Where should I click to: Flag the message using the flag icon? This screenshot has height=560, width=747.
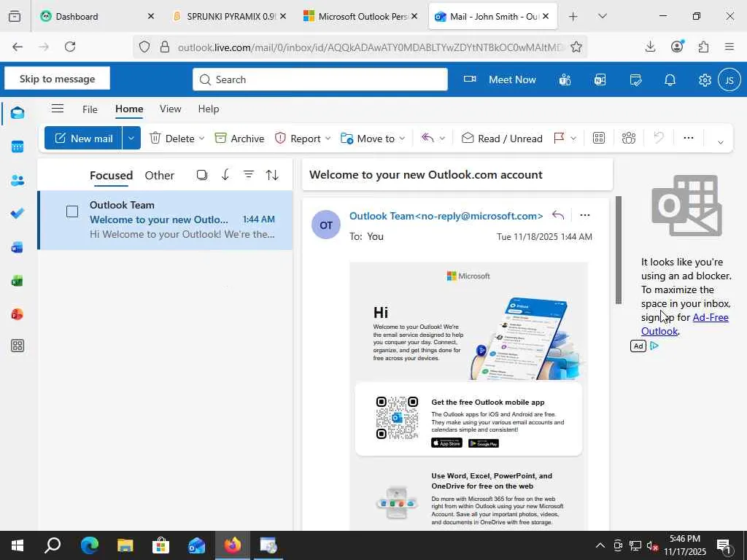tap(560, 138)
